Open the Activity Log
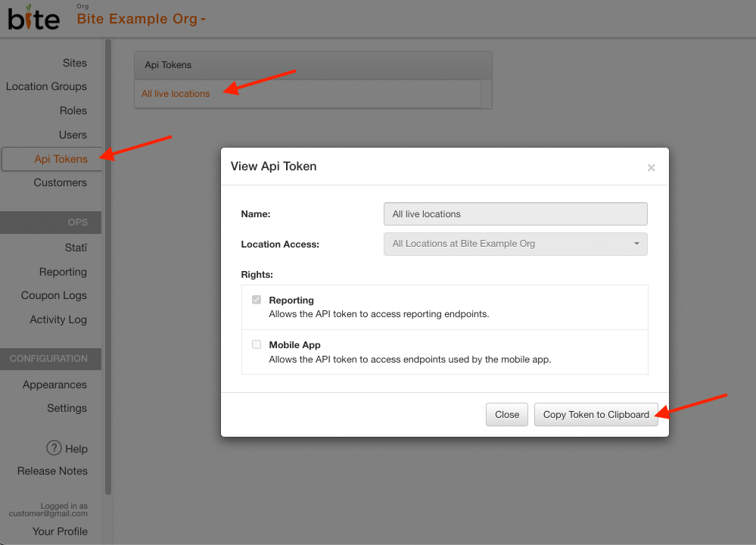 click(58, 319)
